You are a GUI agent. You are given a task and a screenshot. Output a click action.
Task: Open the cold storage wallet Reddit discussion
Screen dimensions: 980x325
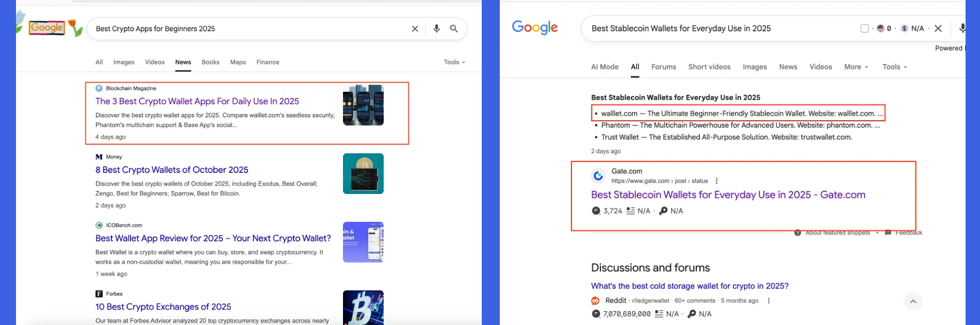click(x=690, y=286)
